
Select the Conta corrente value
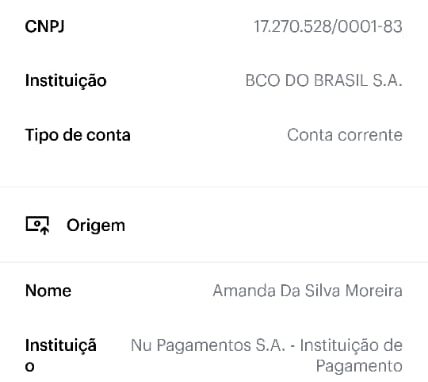point(345,135)
